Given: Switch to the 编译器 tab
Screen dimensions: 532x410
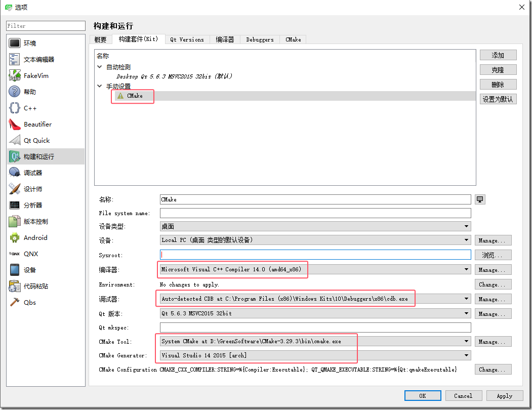Looking at the screenshot, I should click(x=225, y=39).
